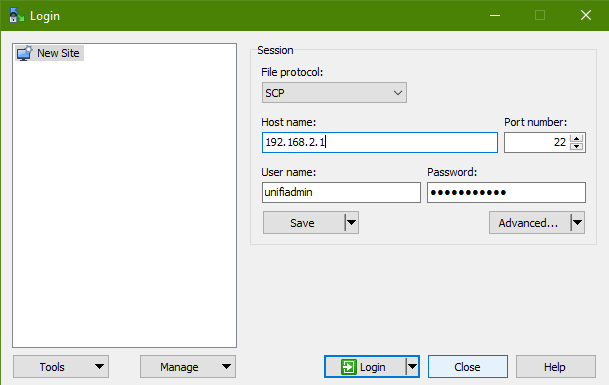
Task: Open the Advanced dropdown arrow
Action: tap(578, 223)
